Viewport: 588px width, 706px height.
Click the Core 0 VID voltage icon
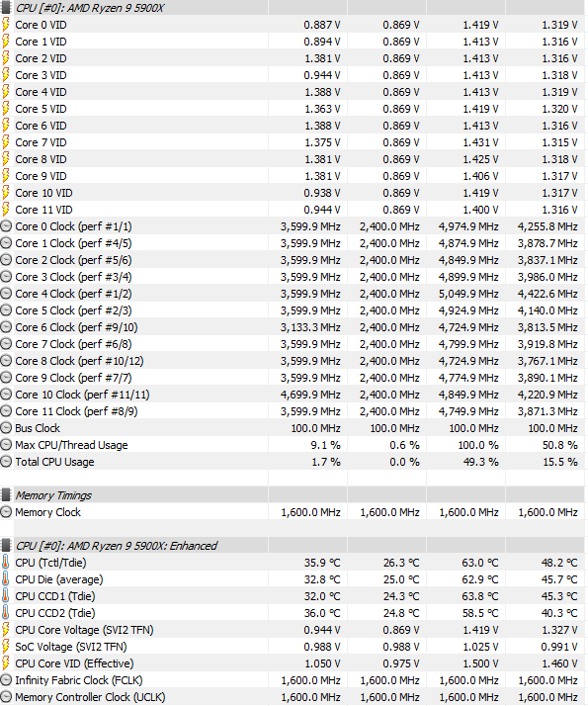pos(5,25)
